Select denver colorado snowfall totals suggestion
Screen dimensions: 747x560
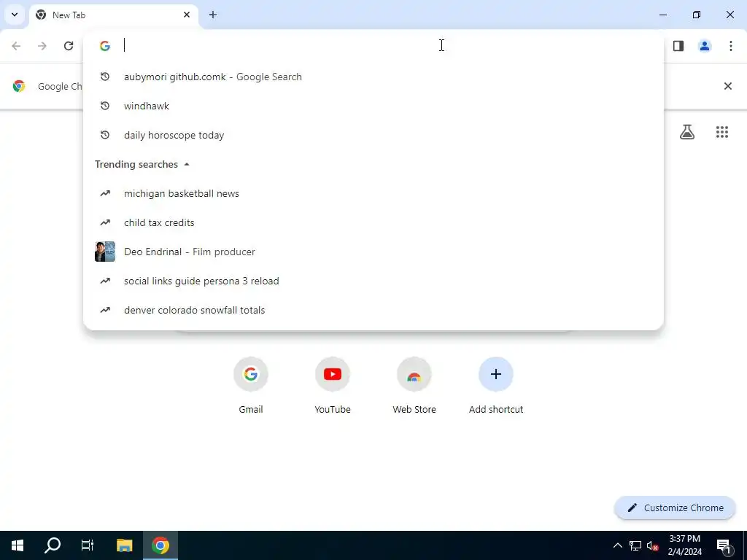[x=373, y=310]
